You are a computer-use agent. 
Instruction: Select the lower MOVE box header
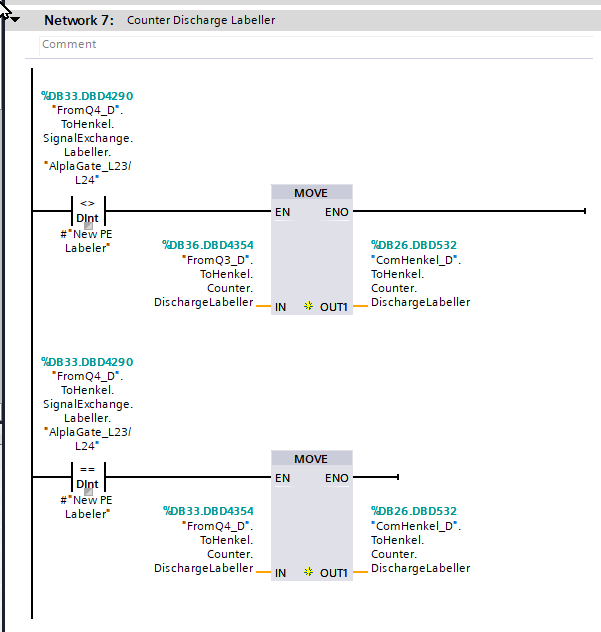[312, 459]
